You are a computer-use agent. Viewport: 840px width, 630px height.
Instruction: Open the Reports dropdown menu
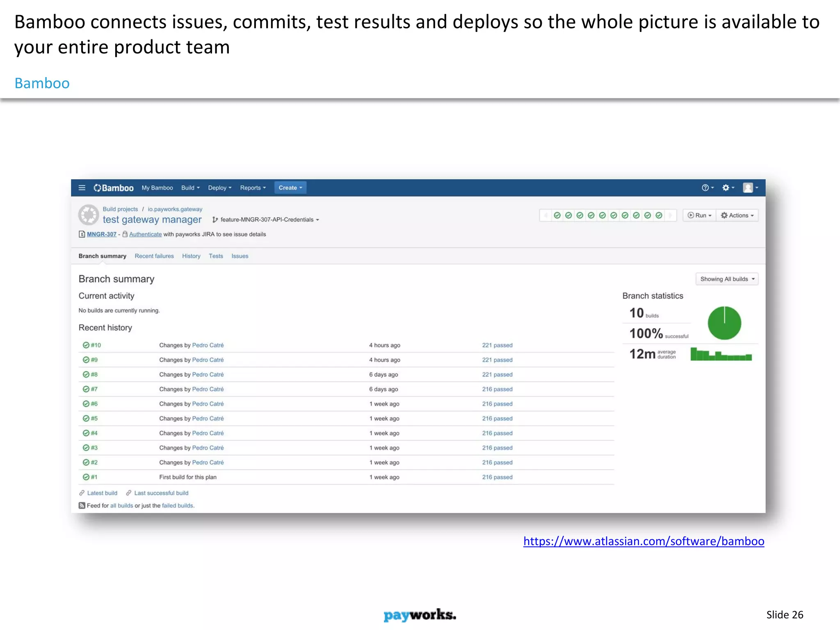tap(253, 188)
